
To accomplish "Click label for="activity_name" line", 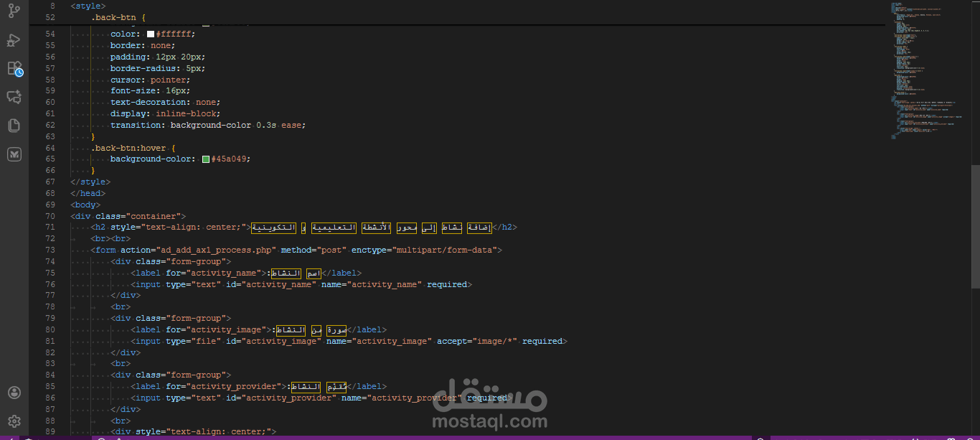I will [x=246, y=273].
